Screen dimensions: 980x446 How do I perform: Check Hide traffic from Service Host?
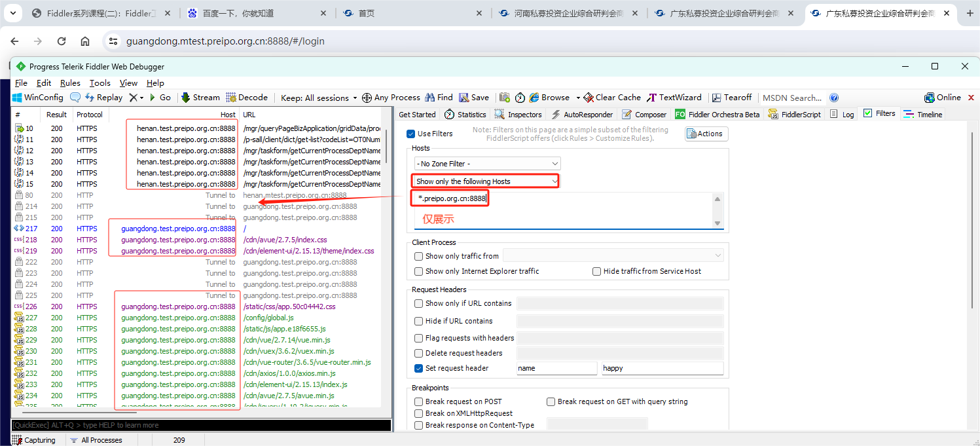pos(596,271)
